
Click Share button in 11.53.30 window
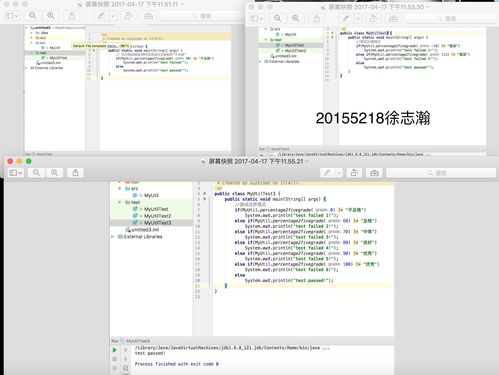pos(316,18)
